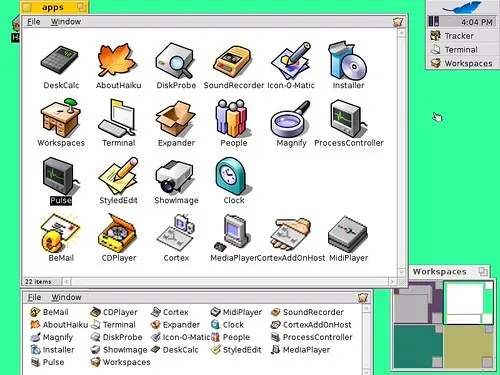Select the Expander cardboard box icon
This screenshot has height=375, width=500.
point(176,119)
